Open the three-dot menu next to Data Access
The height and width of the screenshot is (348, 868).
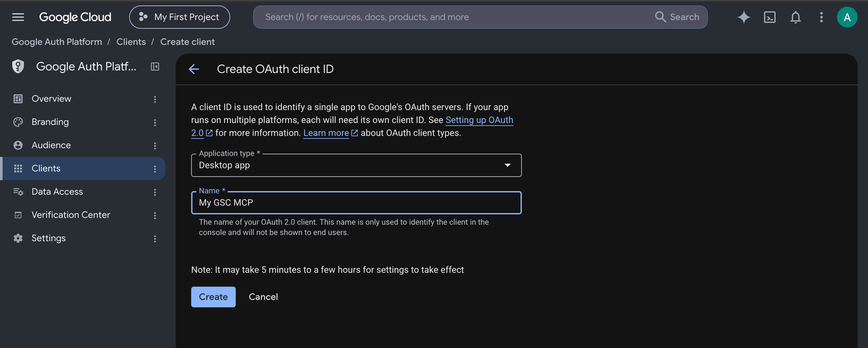(155, 192)
